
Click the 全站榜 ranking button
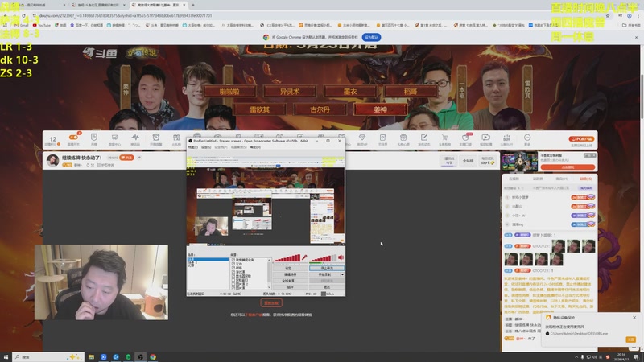[x=469, y=160]
